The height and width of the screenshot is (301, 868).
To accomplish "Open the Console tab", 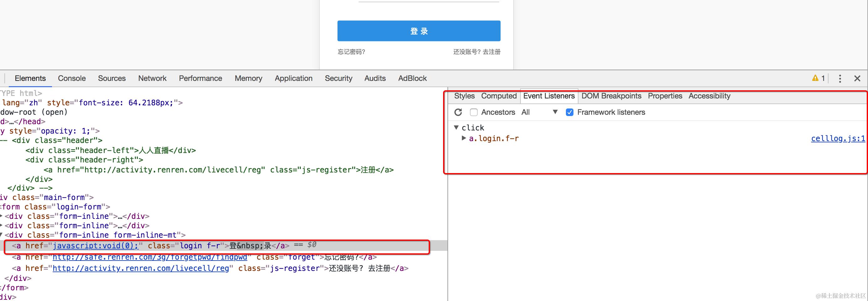I will [x=72, y=78].
